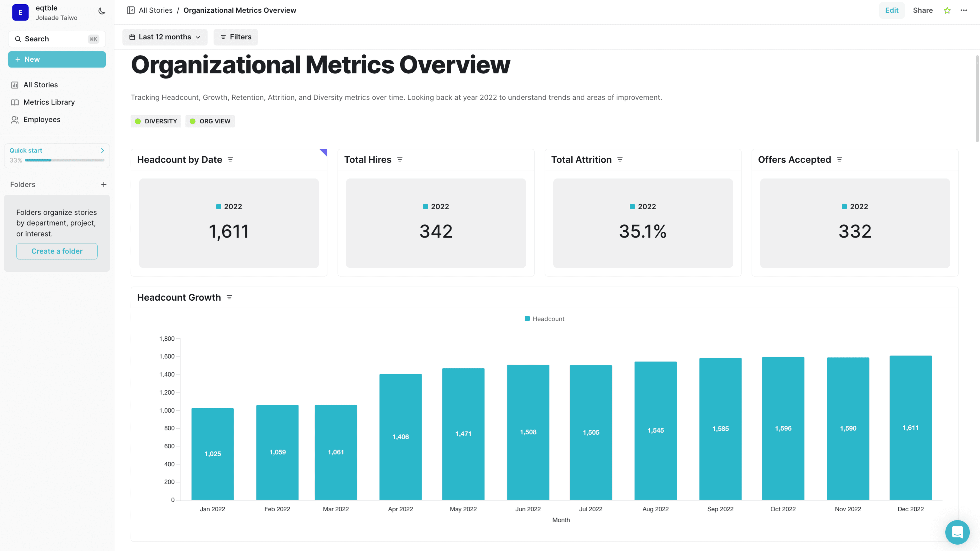Viewport: 980px width, 551px height.
Task: Collapse sidebar panel icon near All Stories
Action: coord(130,10)
